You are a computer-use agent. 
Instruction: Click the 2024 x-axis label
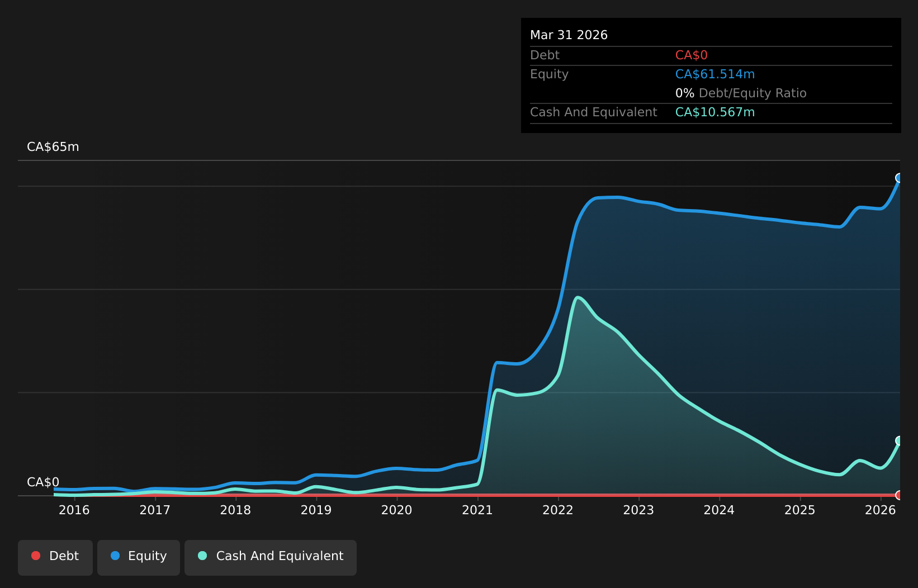(x=719, y=510)
